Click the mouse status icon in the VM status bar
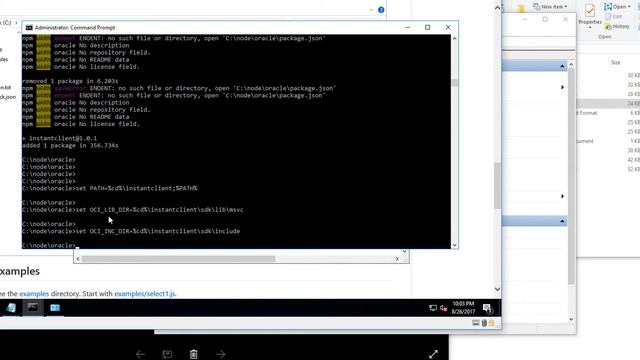This screenshot has width=640, height=360. (x=484, y=323)
